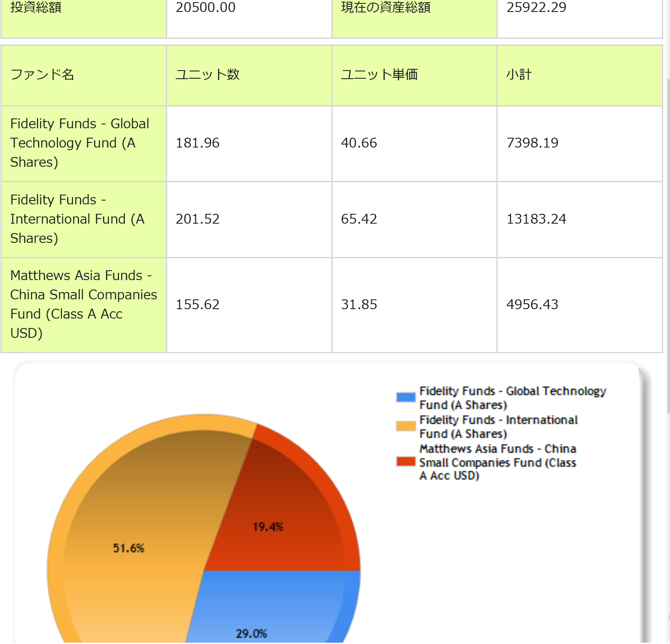This screenshot has height=644, width=670.
Task: Click the red Matthews Asia legend swatch
Action: 405,461
